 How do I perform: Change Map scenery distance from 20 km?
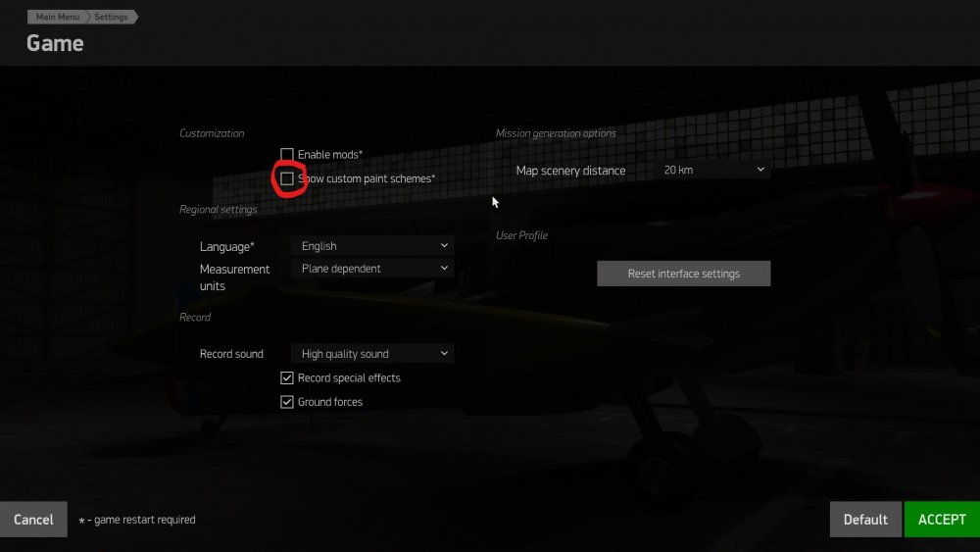pyautogui.click(x=712, y=170)
